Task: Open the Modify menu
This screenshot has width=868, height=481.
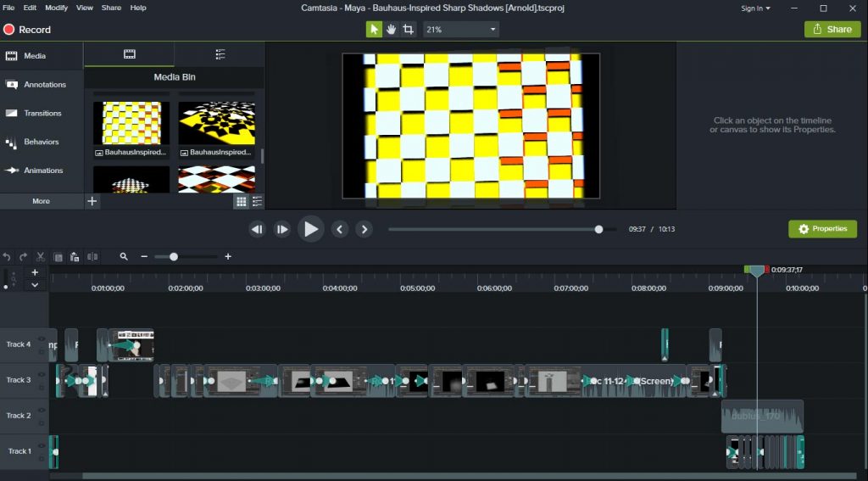Action: pos(57,8)
